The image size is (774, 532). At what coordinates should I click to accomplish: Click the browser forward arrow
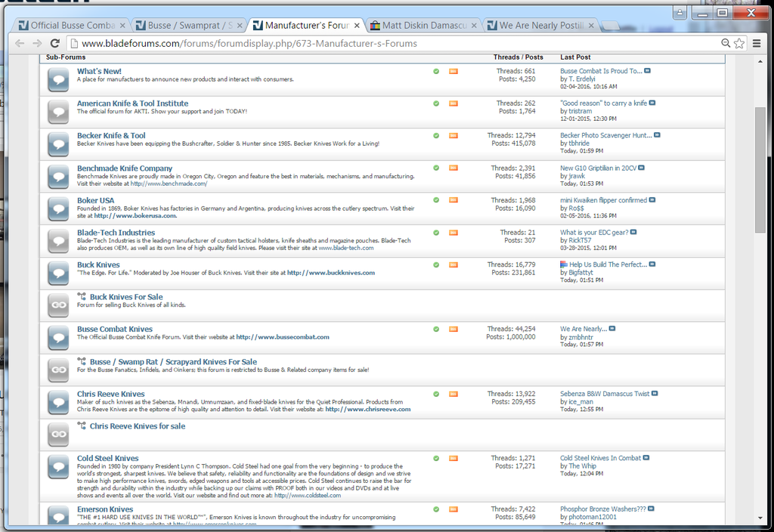38,43
